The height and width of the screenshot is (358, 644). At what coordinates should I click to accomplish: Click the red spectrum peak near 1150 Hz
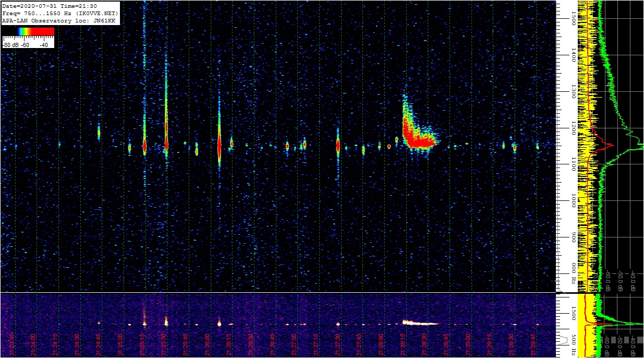607,146
